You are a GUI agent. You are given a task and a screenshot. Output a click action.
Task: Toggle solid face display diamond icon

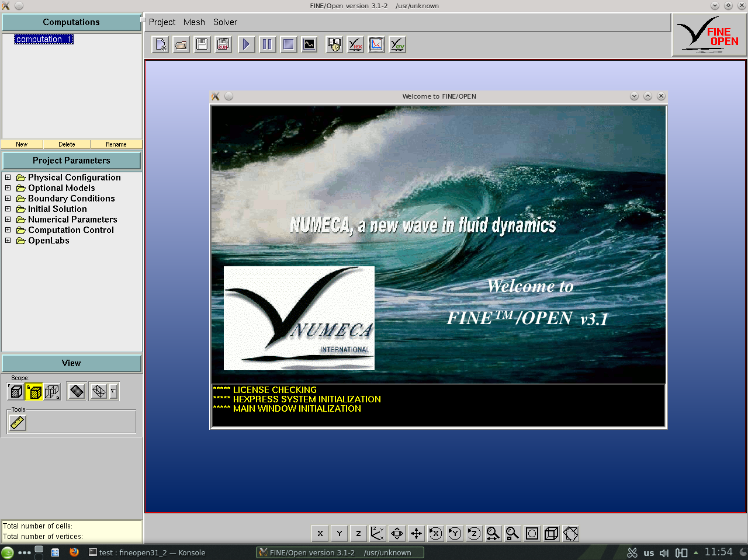click(x=77, y=391)
